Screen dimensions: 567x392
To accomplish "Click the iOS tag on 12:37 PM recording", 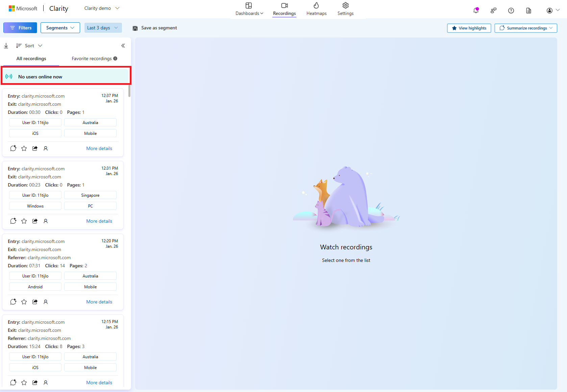I will 35,133.
